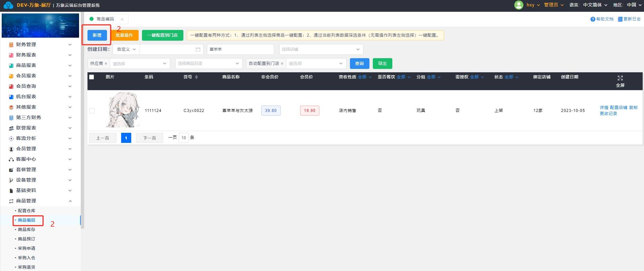Click the 会员报表 sidebar icon
Image resolution: width=644 pixels, height=271 pixels.
11,76
